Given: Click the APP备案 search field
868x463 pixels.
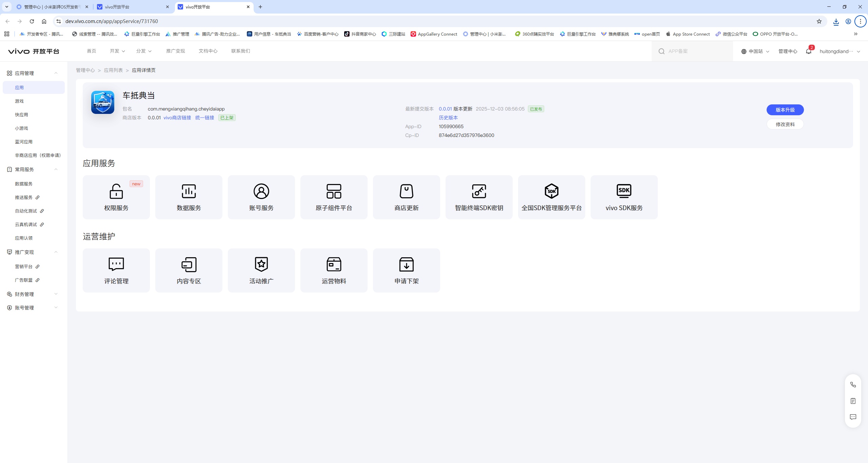Looking at the screenshot, I should [x=692, y=51].
